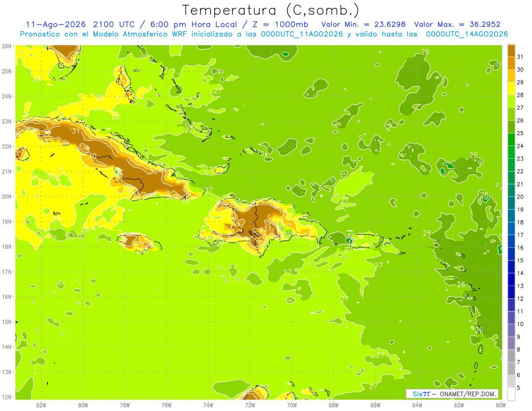Click the latitude label "15N"
The height and width of the screenshot is (411, 532).
coord(7,322)
